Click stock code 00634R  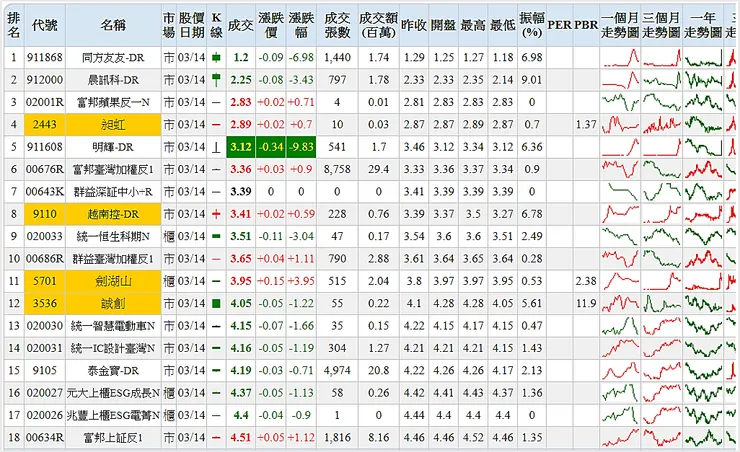[44, 438]
